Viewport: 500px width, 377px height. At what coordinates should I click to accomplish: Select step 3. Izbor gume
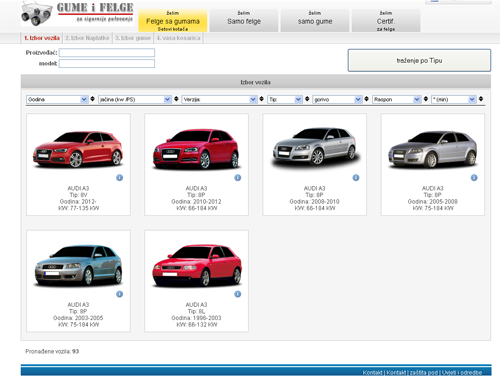click(x=133, y=38)
